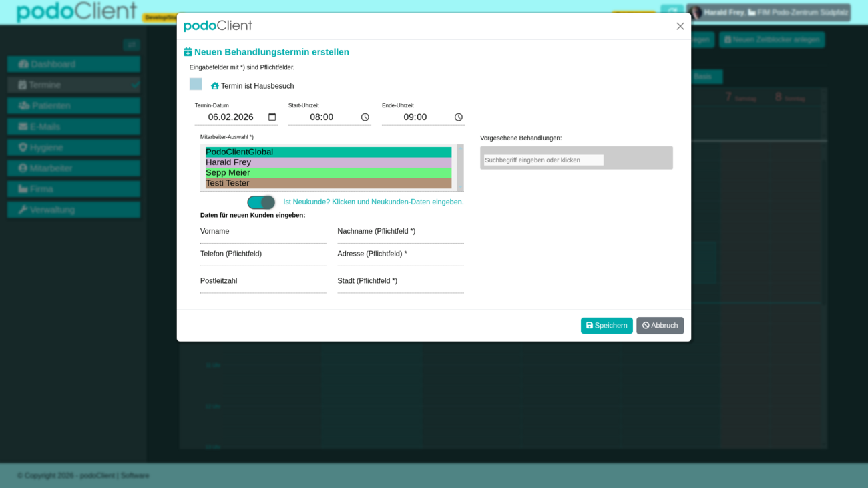Click the podoClient logo in dialog header

click(x=218, y=26)
